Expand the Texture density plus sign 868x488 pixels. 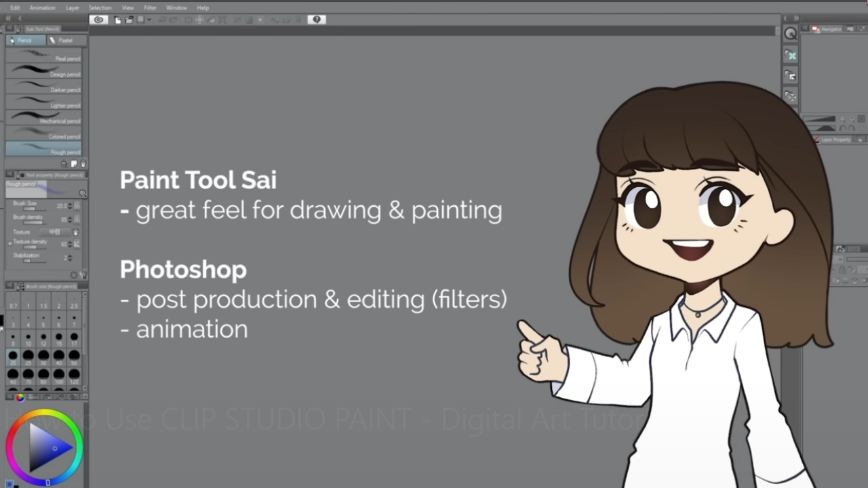[9, 242]
